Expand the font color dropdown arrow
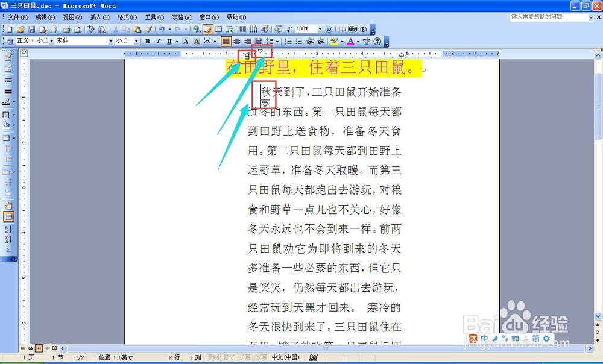Image resolution: width=603 pixels, height=364 pixels. tap(358, 41)
